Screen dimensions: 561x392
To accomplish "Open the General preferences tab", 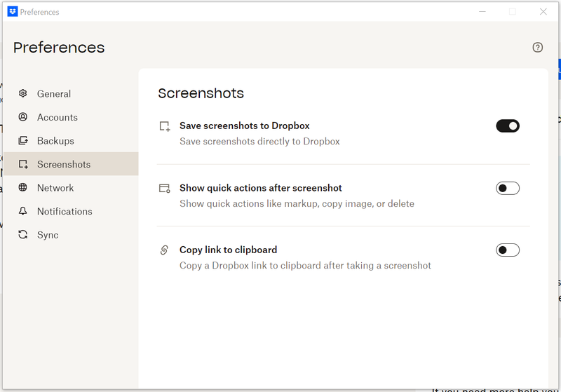I will point(54,94).
